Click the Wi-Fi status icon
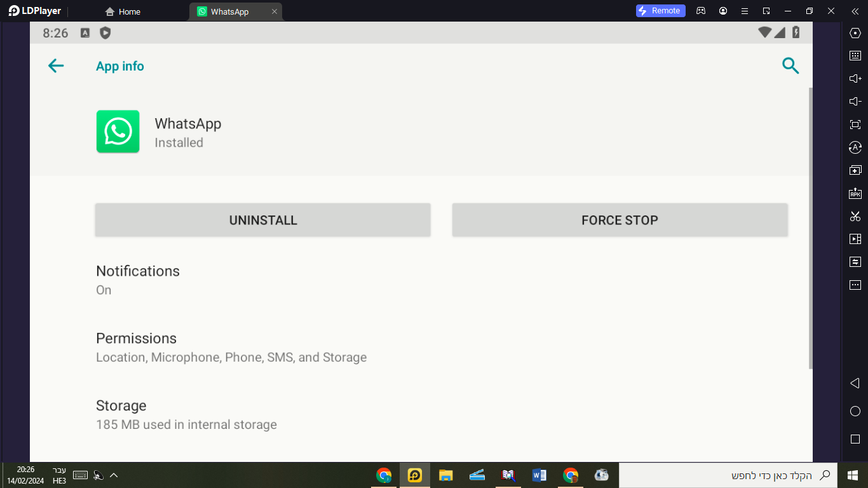This screenshot has height=488, width=868. pos(765,32)
